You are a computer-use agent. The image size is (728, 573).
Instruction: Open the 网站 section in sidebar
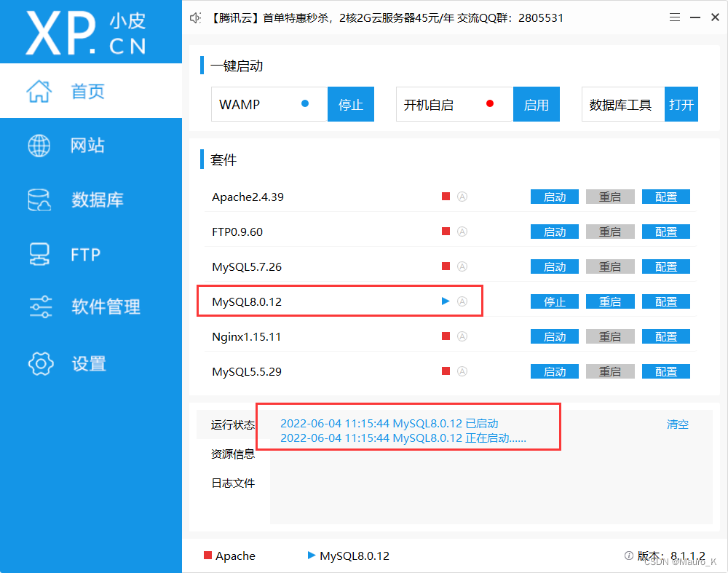tap(87, 145)
